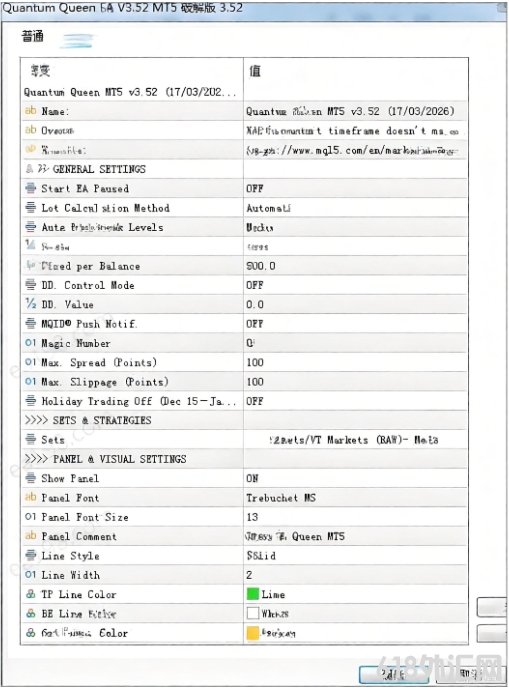The width and height of the screenshot is (509, 692).
Task: Open the Lot Calculation Method Automatic value
Action: coord(355,208)
